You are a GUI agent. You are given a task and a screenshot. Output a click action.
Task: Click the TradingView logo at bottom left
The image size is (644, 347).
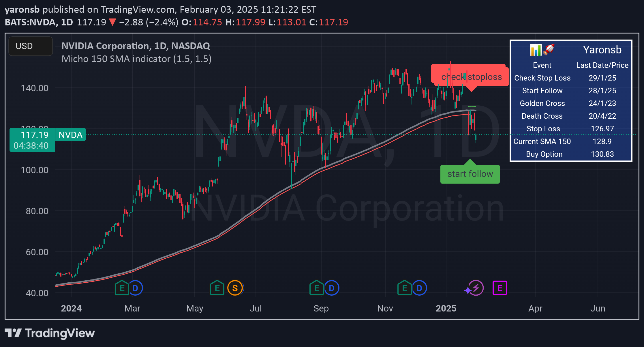click(50, 333)
